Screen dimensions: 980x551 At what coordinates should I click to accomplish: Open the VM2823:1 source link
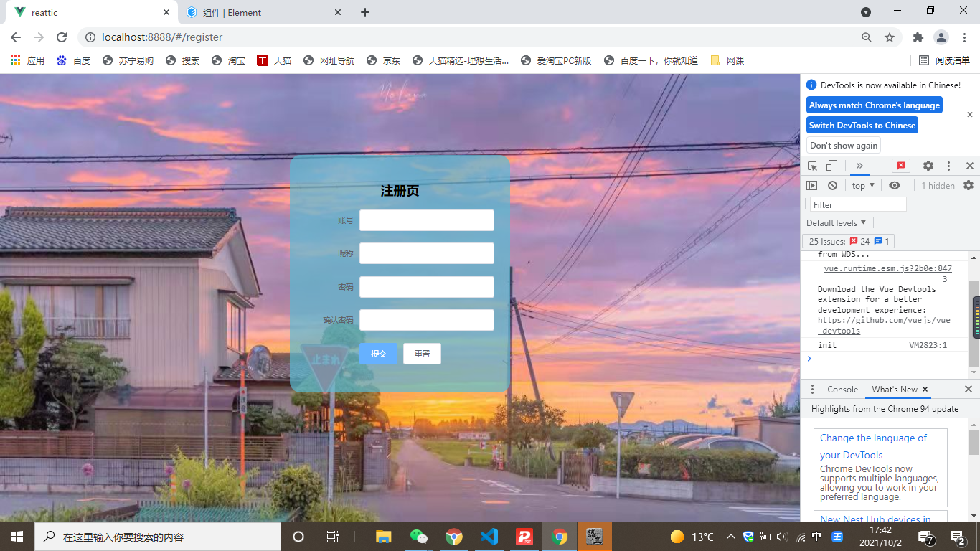[x=928, y=345]
